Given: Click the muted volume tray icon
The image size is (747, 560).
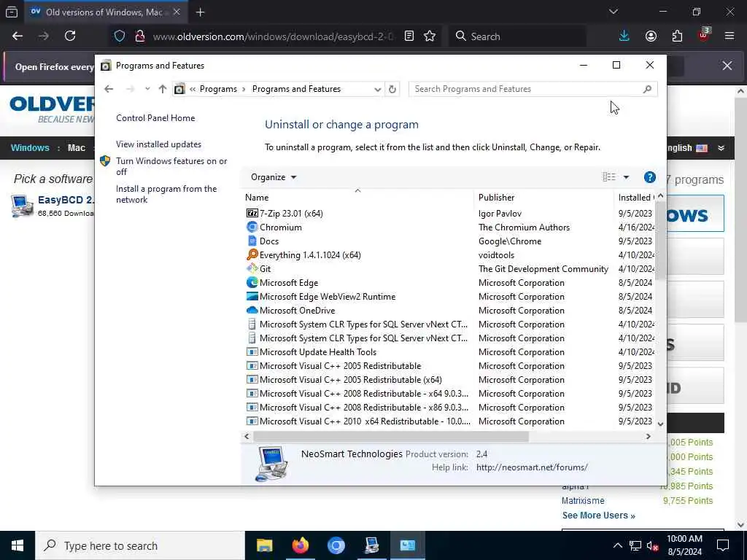Looking at the screenshot, I should coord(652,545).
